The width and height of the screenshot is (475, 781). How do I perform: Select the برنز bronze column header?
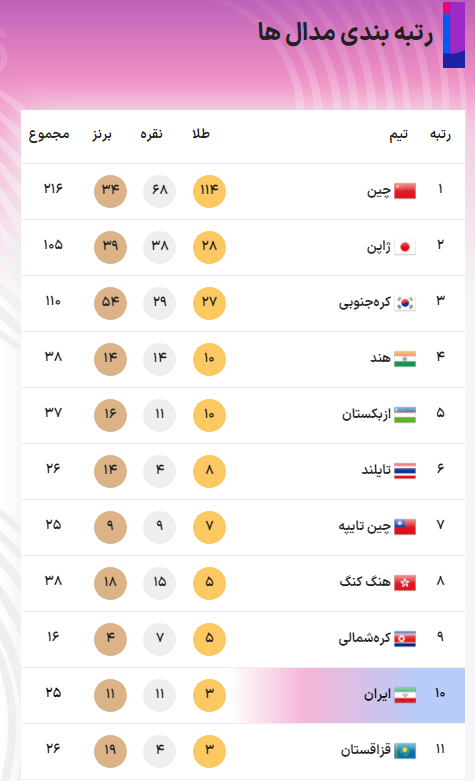pos(102,135)
